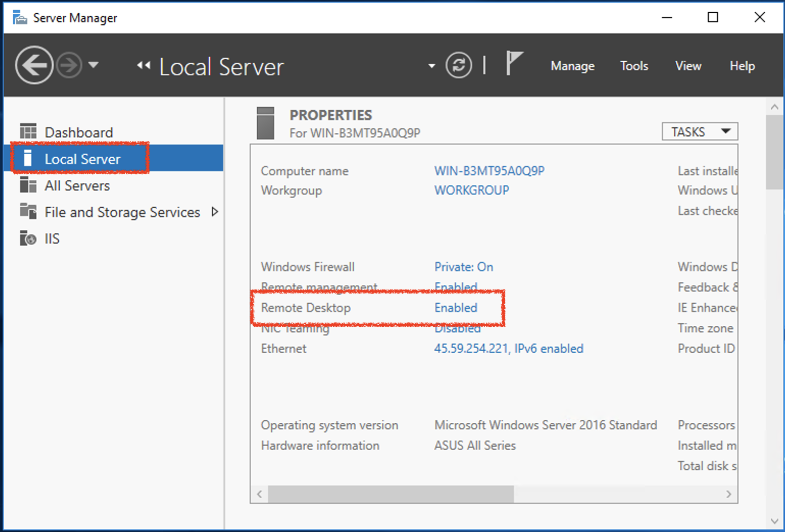Click the back navigation arrow
Image resolution: width=785 pixels, height=532 pixels.
(34, 65)
